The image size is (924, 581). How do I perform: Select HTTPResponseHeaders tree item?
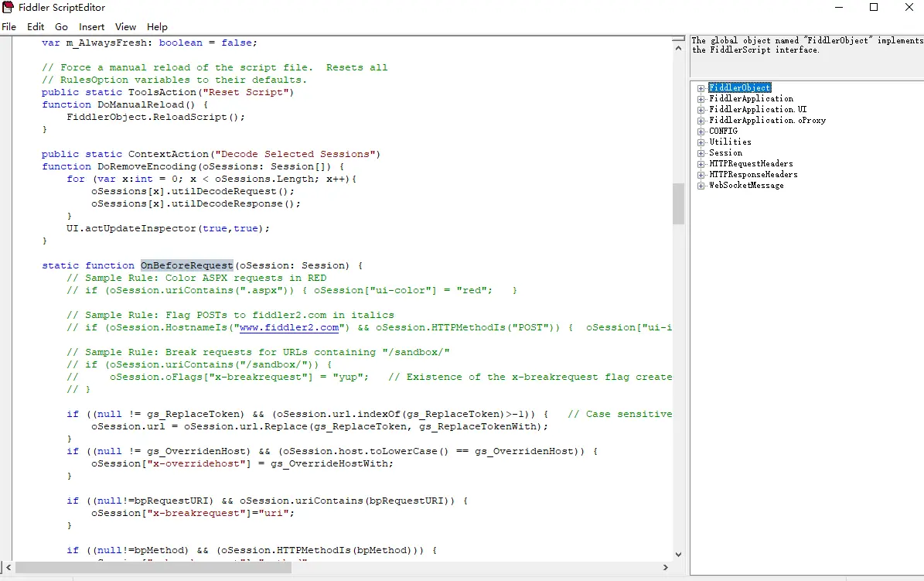pos(753,175)
